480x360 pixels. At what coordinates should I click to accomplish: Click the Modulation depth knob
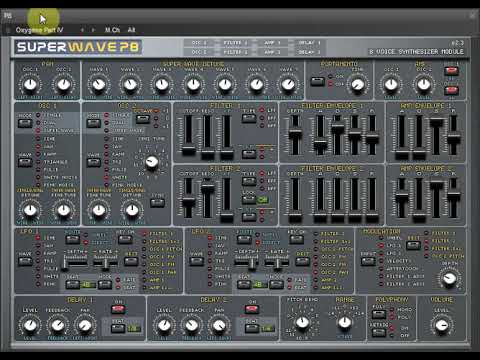click(449, 279)
